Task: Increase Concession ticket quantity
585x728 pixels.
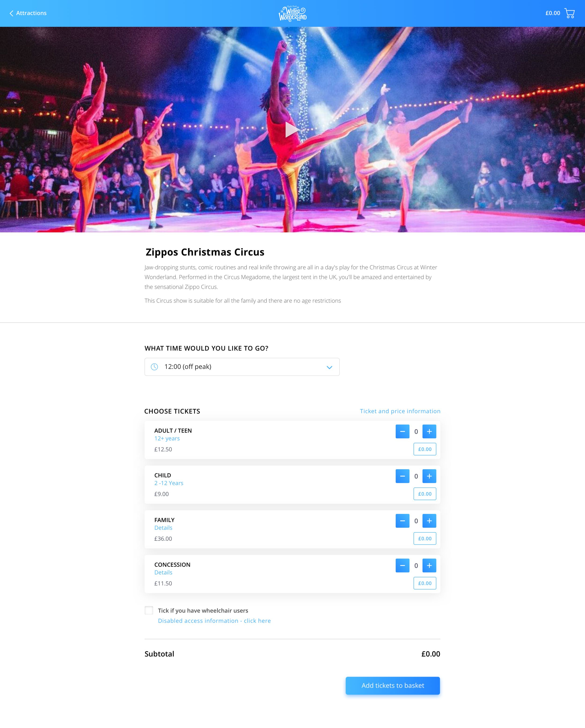Action: click(429, 565)
